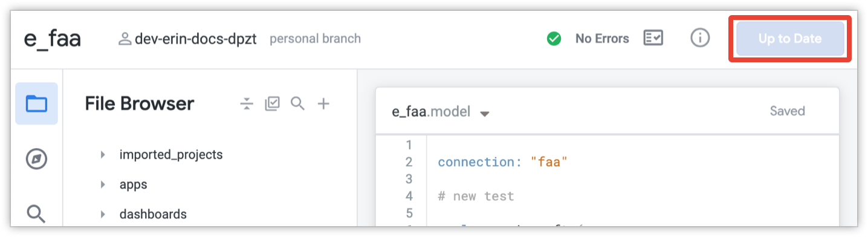Expand the imported_projects folder arrow
Image resolution: width=868 pixels, height=237 pixels.
pos(104,155)
